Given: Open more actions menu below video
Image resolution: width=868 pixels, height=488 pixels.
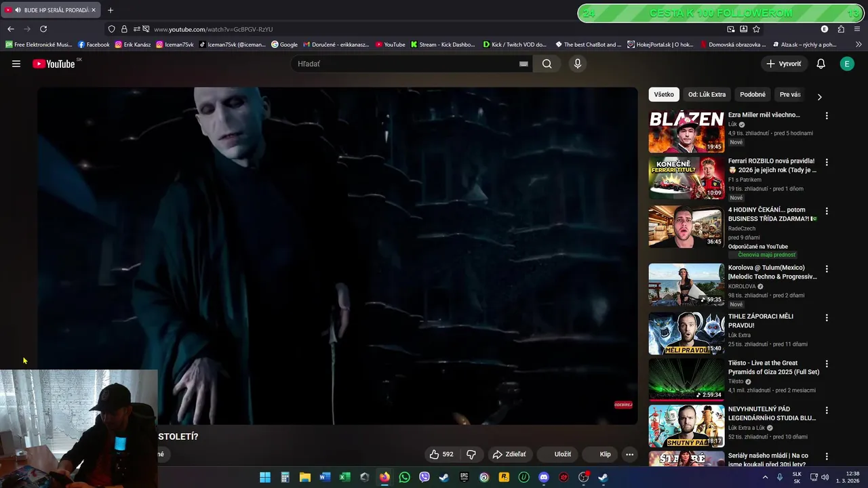Looking at the screenshot, I should point(629,454).
